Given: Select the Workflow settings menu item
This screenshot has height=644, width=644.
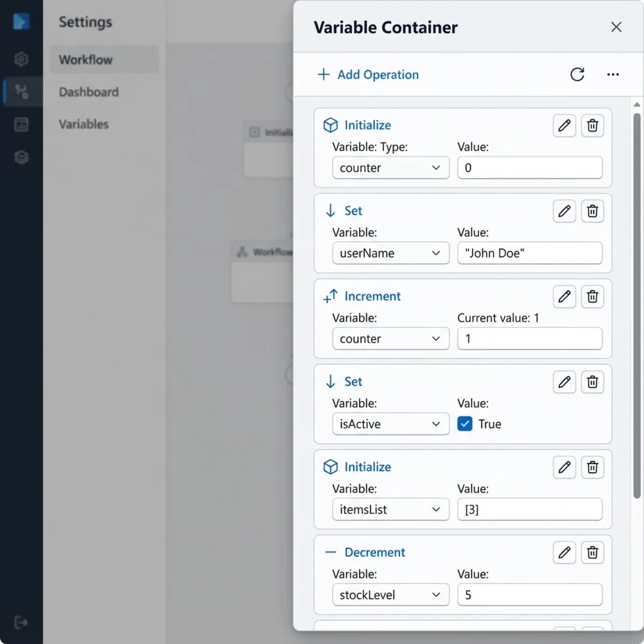Looking at the screenshot, I should pyautogui.click(x=105, y=60).
